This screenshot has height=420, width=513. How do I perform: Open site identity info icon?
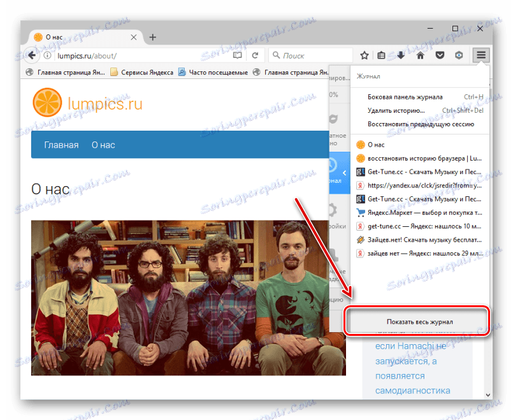47,55
